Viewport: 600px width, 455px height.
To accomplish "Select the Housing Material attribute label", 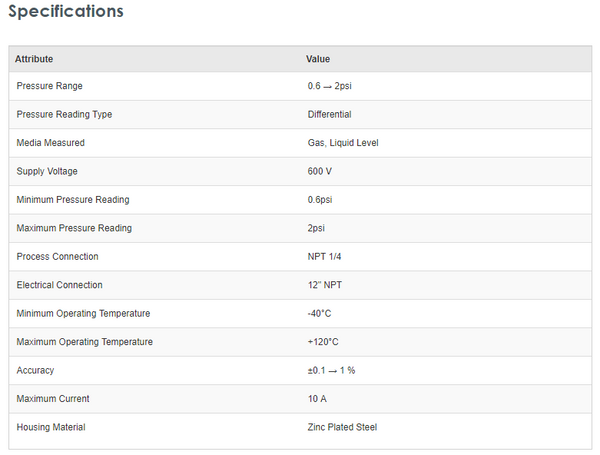I will 51,427.
